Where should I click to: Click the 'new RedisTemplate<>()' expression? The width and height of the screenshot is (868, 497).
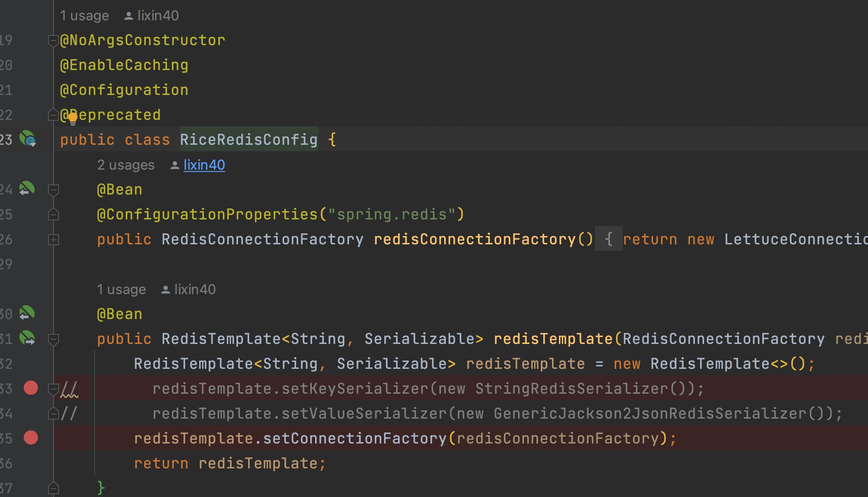(x=710, y=363)
